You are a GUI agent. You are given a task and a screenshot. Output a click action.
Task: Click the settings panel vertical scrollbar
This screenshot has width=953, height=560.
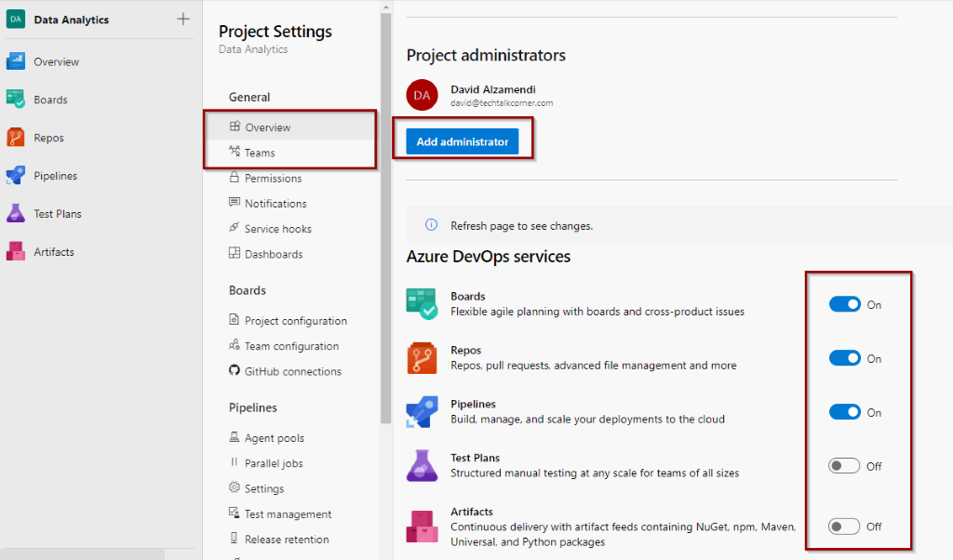pyautogui.click(x=386, y=219)
